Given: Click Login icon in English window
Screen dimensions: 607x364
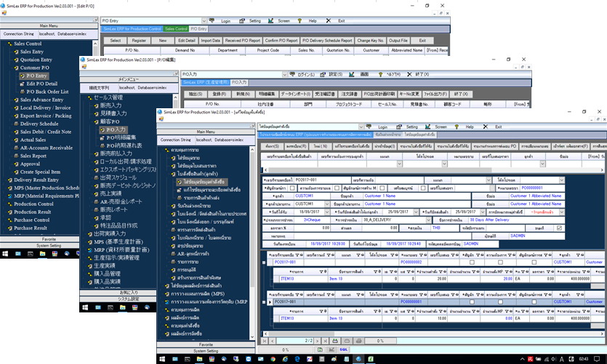Looking at the screenshot, I should pyautogui.click(x=212, y=20).
